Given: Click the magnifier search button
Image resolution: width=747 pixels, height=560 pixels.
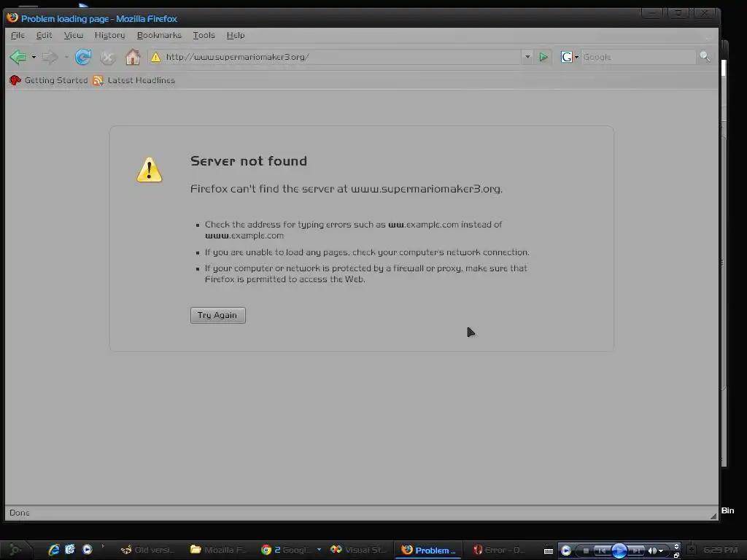Looking at the screenshot, I should (x=705, y=57).
